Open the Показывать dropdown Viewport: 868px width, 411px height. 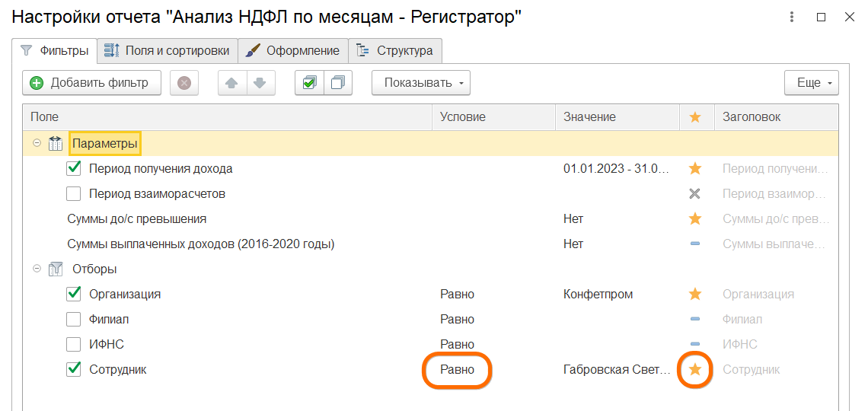tap(420, 83)
